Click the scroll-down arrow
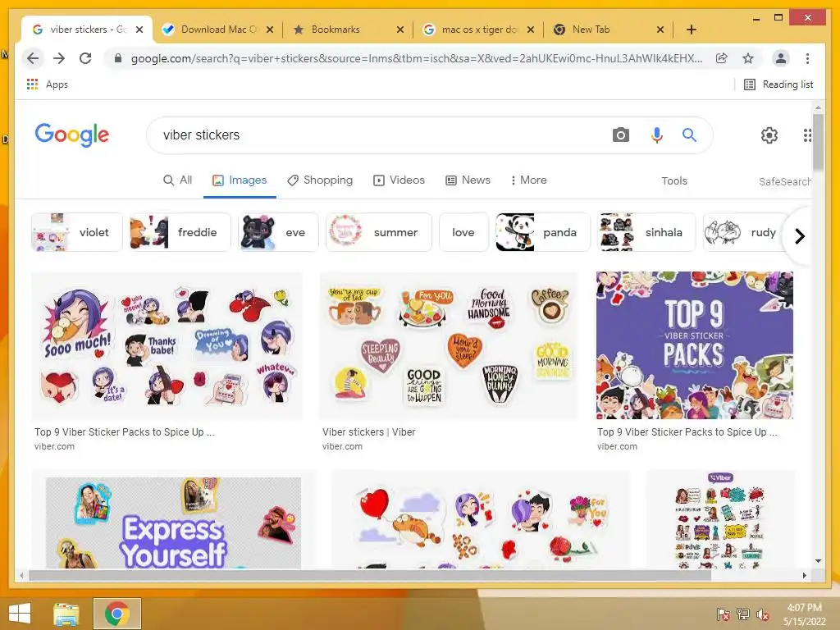Image resolution: width=840 pixels, height=630 pixels. [x=818, y=561]
